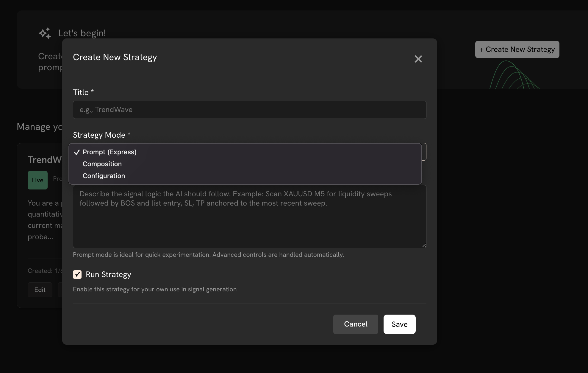Click the green Live status badge
The image size is (588, 373).
(x=37, y=180)
